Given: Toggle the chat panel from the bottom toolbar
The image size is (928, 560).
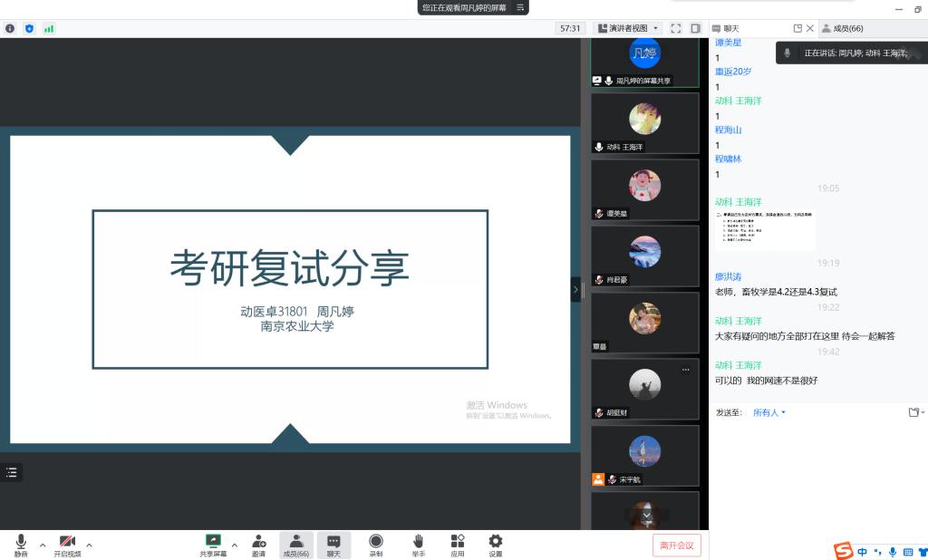Looking at the screenshot, I should click(x=333, y=542).
